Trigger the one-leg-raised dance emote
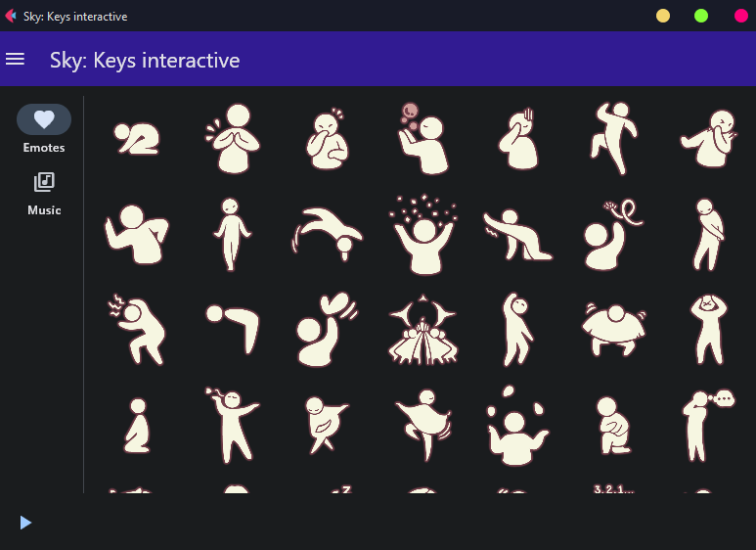 coord(614,138)
